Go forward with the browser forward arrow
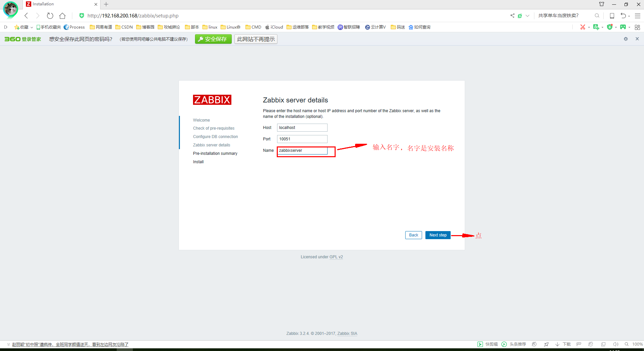Image resolution: width=644 pixels, height=351 pixels. pyautogui.click(x=38, y=16)
